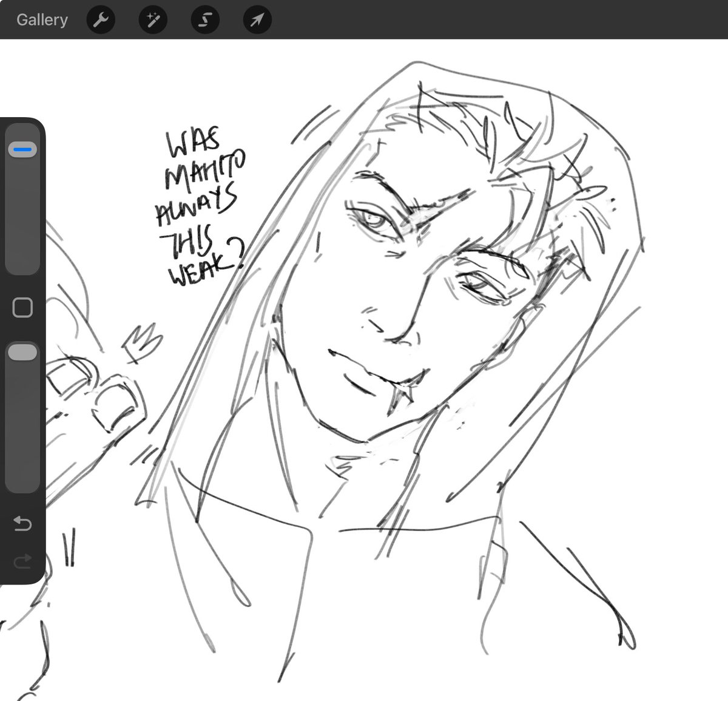Activate the Selection S-ribbon tool

(205, 20)
